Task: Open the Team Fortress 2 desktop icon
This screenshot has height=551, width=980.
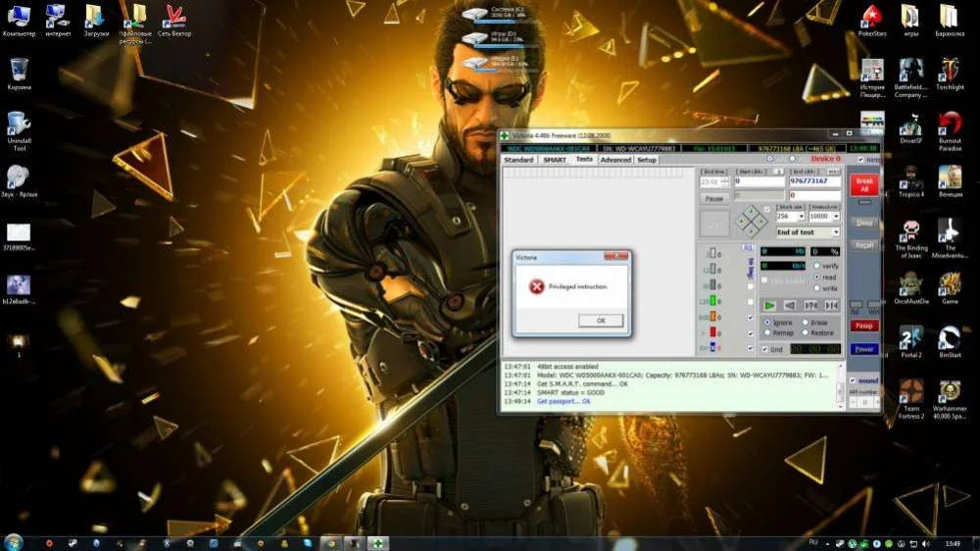Action: (x=910, y=398)
